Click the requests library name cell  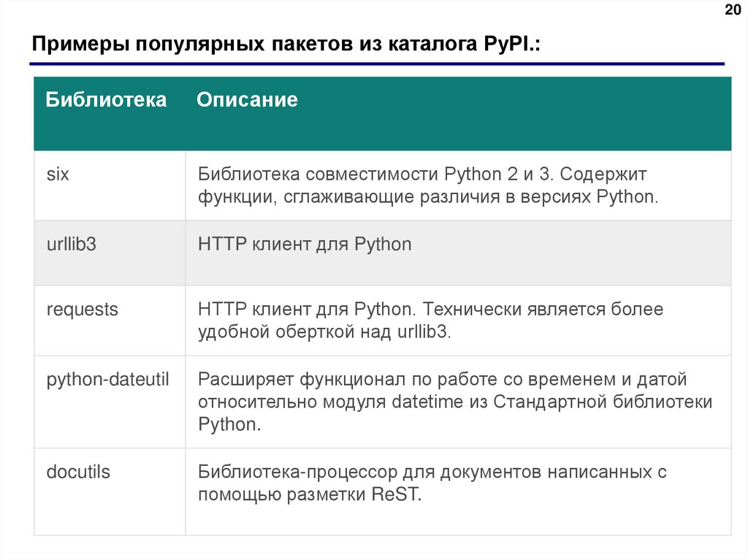(82, 310)
